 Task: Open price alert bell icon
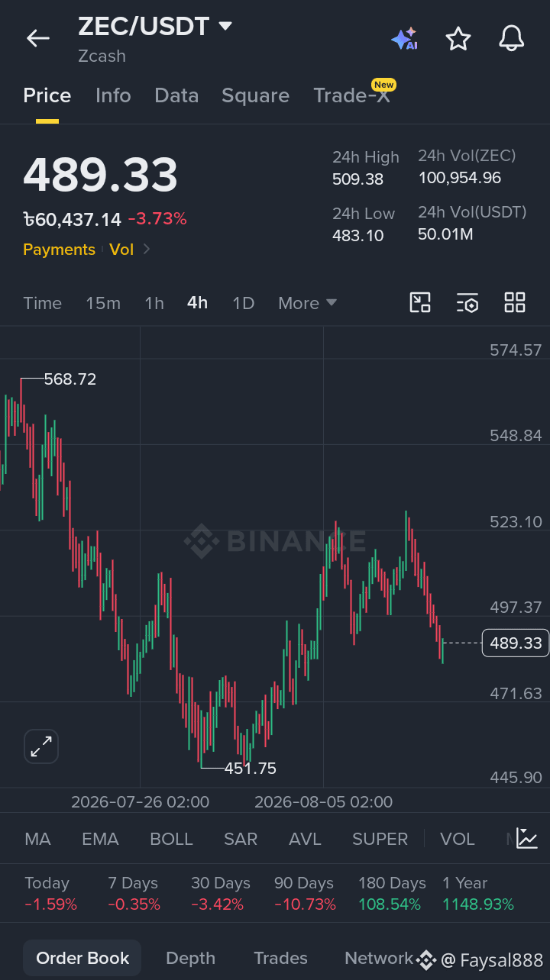coord(512,38)
